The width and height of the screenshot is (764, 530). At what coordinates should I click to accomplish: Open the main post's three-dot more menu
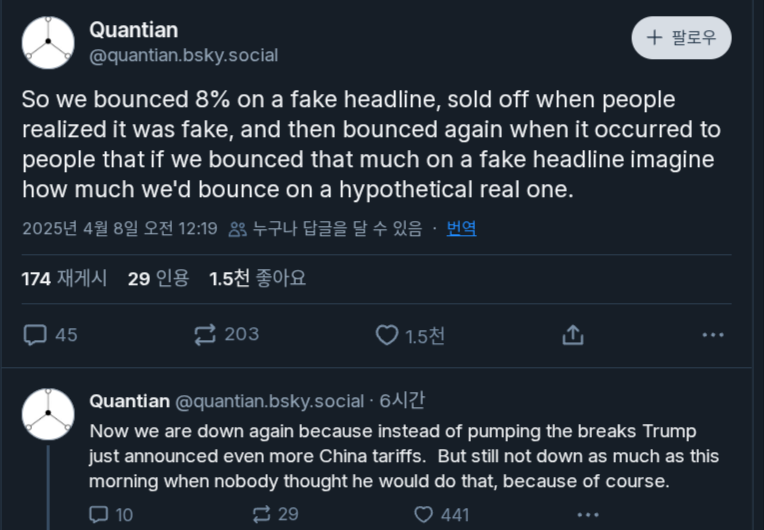712,335
